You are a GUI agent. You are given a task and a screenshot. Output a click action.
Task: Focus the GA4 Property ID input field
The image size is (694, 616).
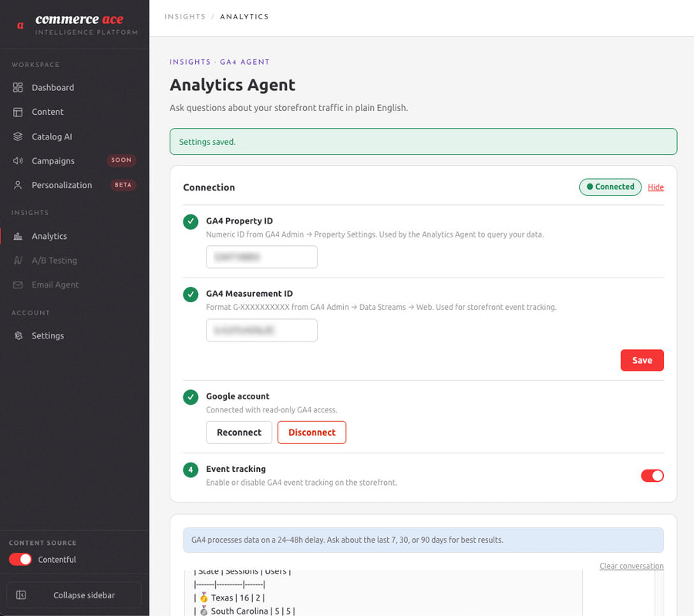click(x=261, y=257)
